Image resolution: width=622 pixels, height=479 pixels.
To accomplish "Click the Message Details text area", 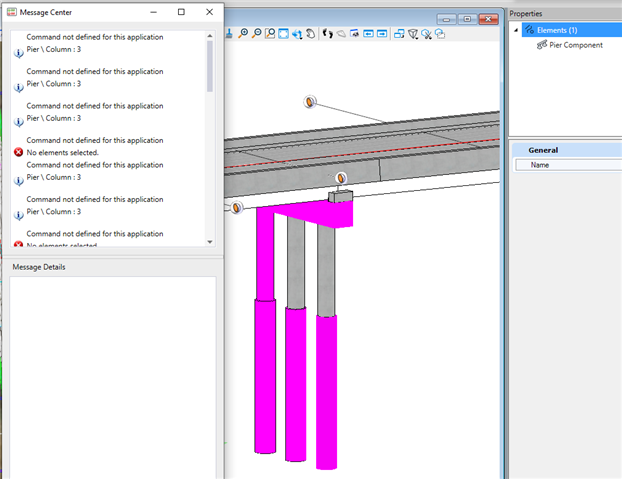I will coord(113,377).
